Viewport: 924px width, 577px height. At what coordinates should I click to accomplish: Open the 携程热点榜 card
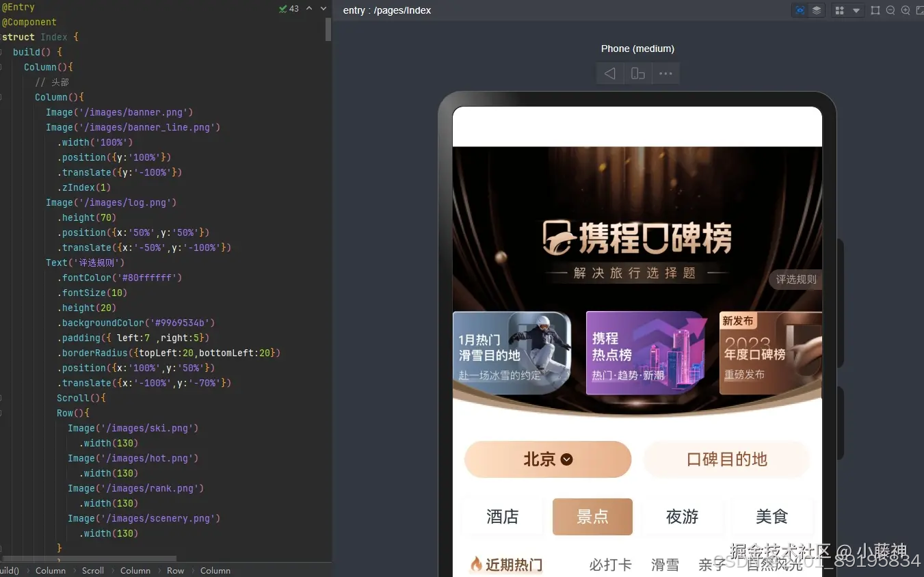pos(646,353)
